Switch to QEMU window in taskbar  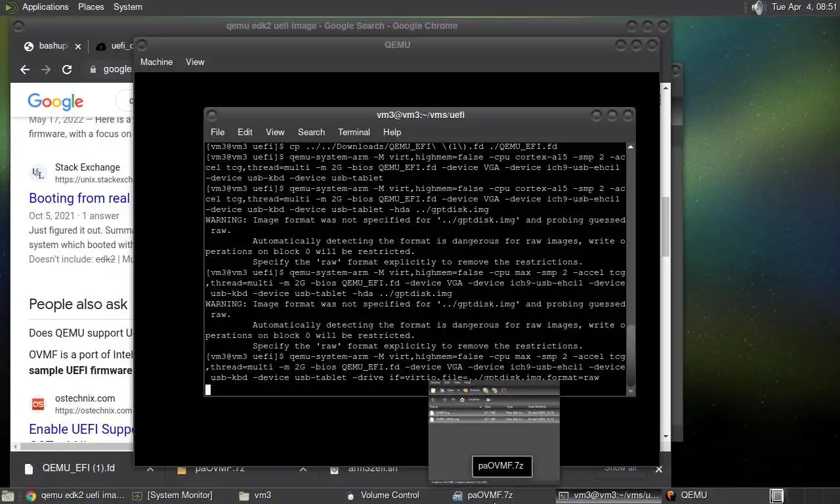pos(686,495)
